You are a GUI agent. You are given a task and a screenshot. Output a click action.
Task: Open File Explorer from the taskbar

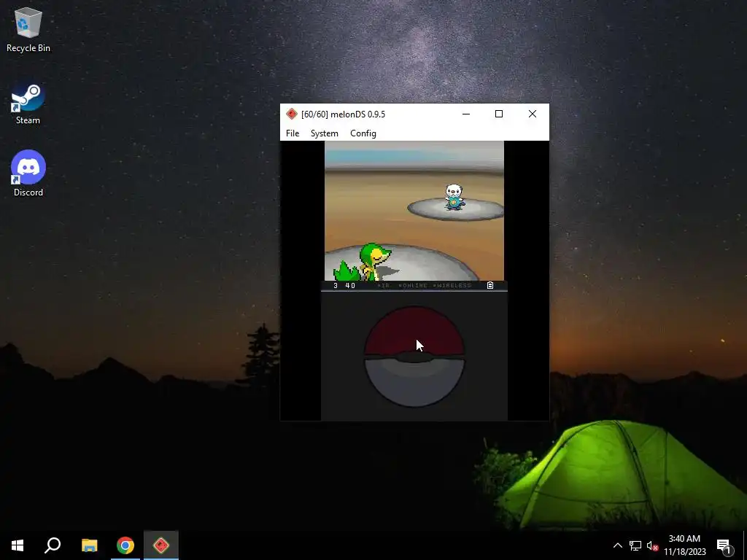(89, 545)
